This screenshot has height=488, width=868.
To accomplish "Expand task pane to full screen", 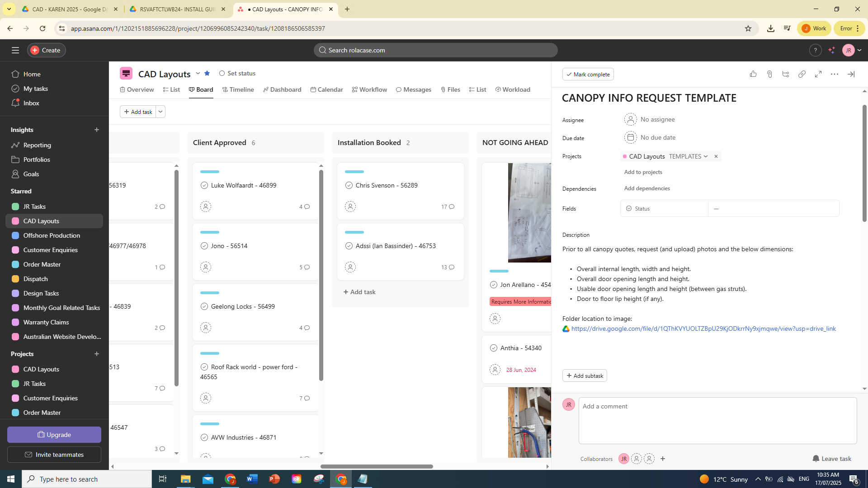I will click(818, 74).
